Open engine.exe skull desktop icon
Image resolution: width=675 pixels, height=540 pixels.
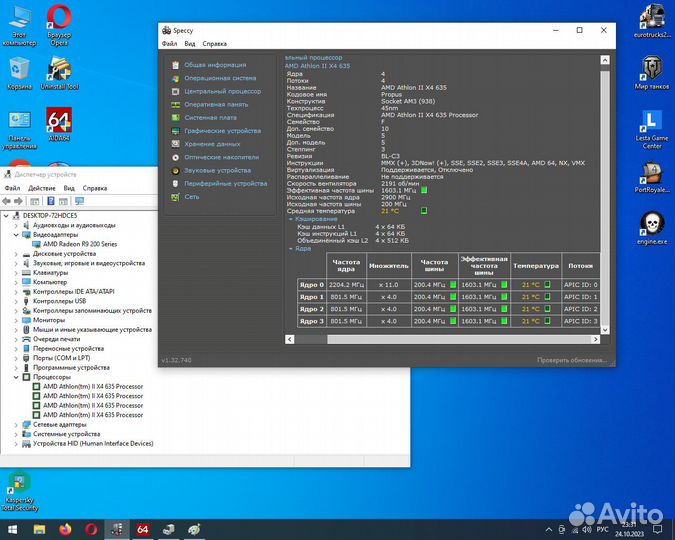coord(652,228)
